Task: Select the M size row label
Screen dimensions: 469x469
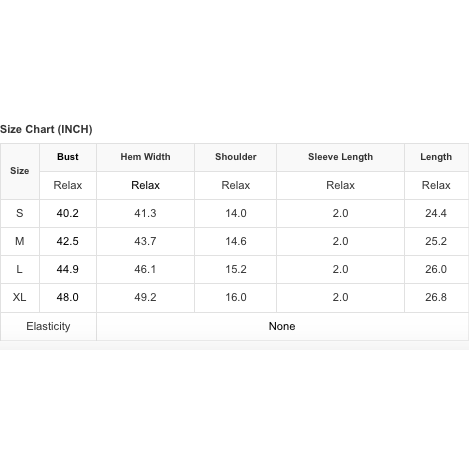Action: 20,241
